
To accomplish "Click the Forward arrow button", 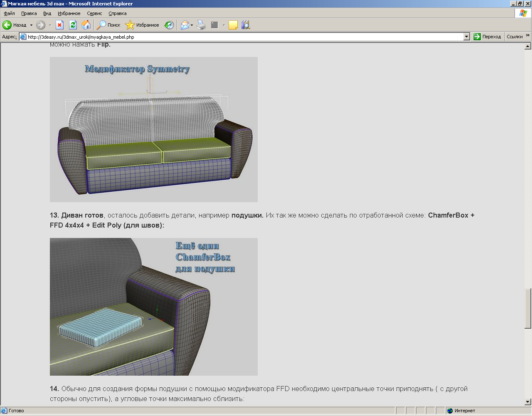I will tap(40, 25).
